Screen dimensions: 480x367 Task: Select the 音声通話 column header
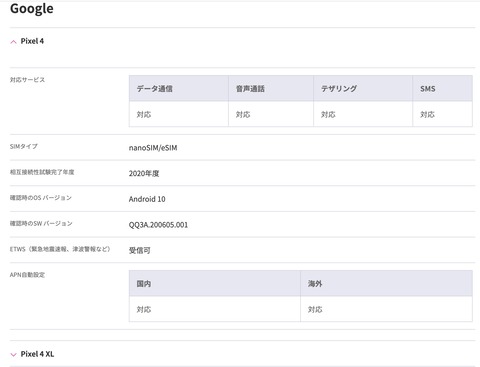pos(271,88)
